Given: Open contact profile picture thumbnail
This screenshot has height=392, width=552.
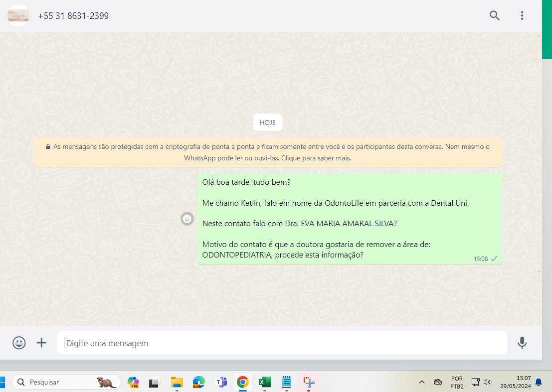Looking at the screenshot, I should [18, 15].
